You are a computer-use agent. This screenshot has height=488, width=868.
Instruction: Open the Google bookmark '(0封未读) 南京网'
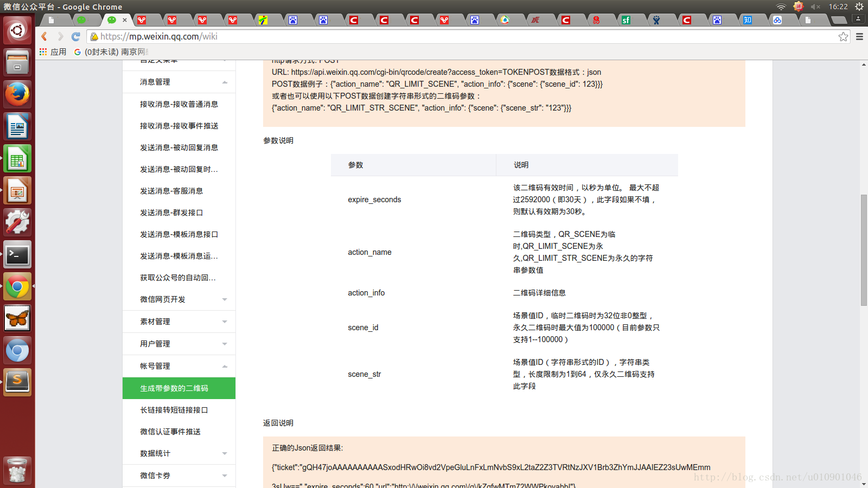[111, 52]
